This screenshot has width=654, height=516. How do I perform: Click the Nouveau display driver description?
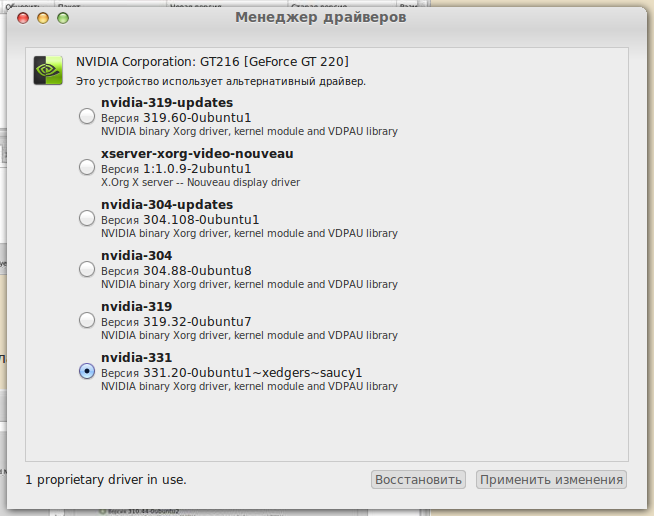point(200,183)
